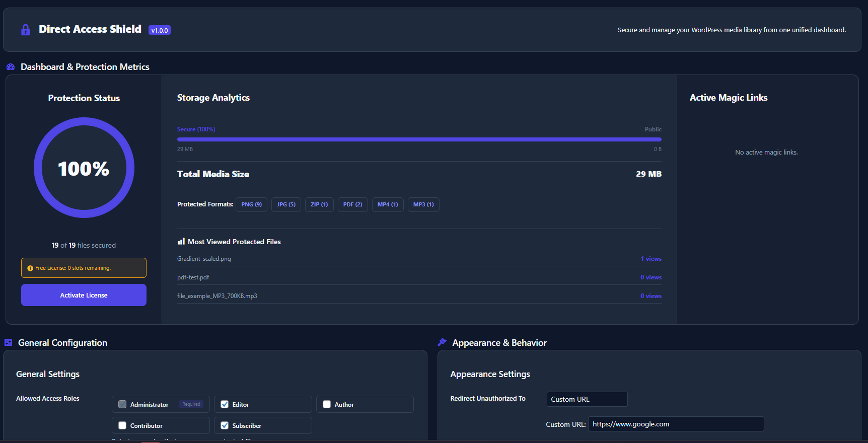This screenshot has width=868, height=443.
Task: Uncheck the Editor role checkbox
Action: 225,404
